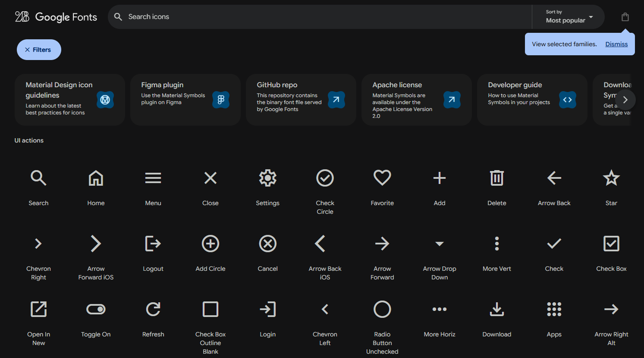Select the Arrow Drop Down icon

tap(439, 244)
